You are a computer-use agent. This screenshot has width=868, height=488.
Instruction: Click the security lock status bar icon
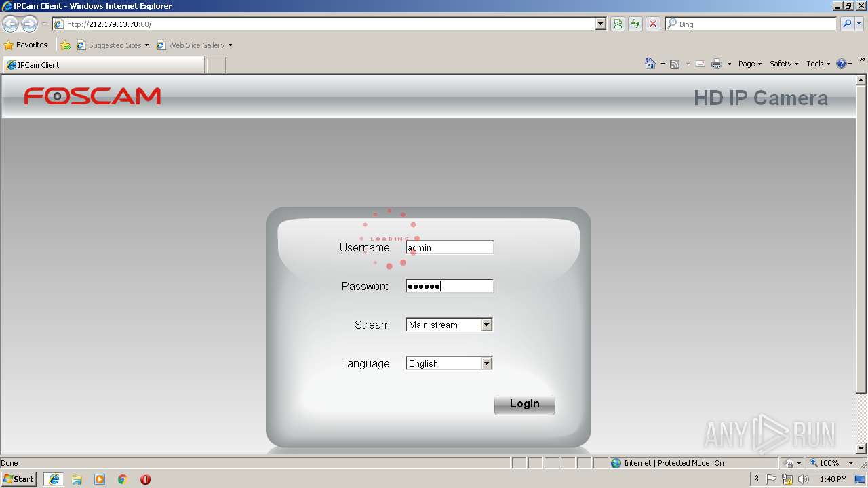[x=789, y=463]
